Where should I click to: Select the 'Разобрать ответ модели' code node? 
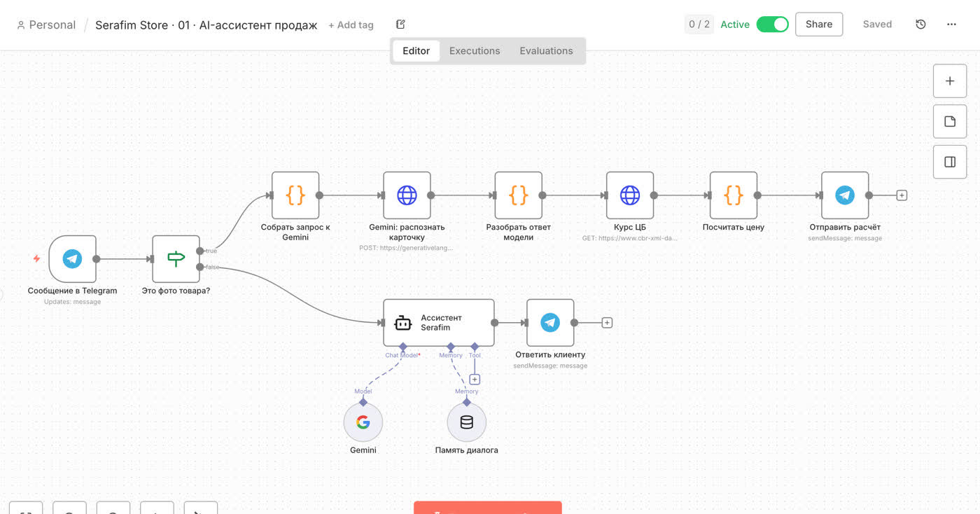[518, 195]
